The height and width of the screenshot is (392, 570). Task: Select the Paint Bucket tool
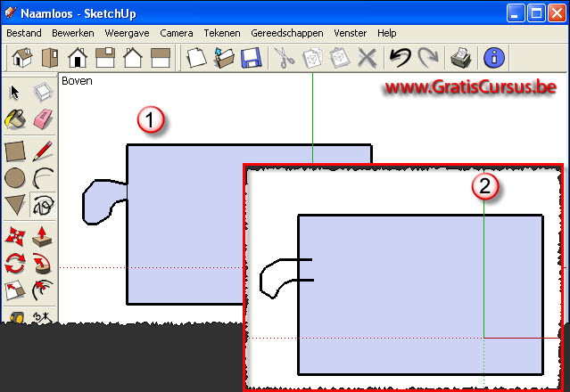[x=15, y=119]
